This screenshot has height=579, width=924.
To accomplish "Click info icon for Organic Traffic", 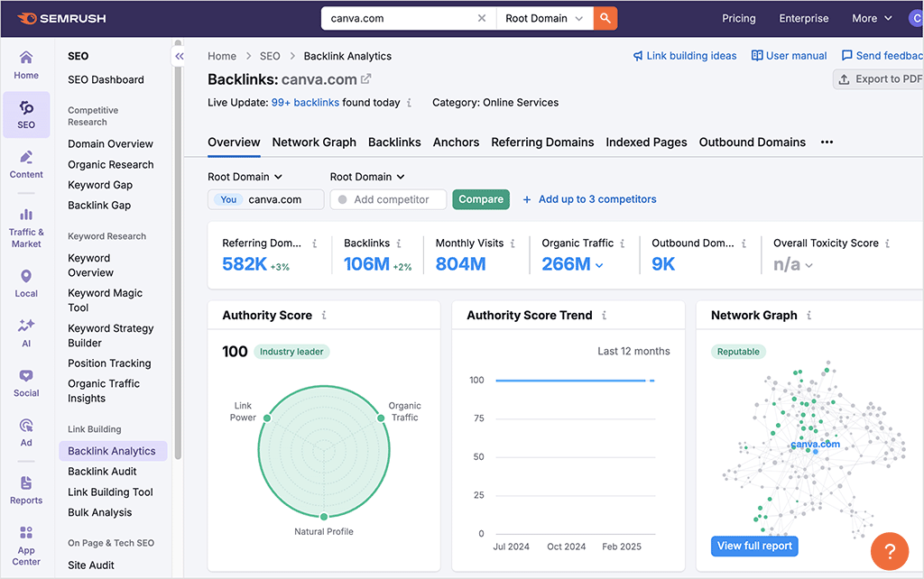I will coord(623,244).
